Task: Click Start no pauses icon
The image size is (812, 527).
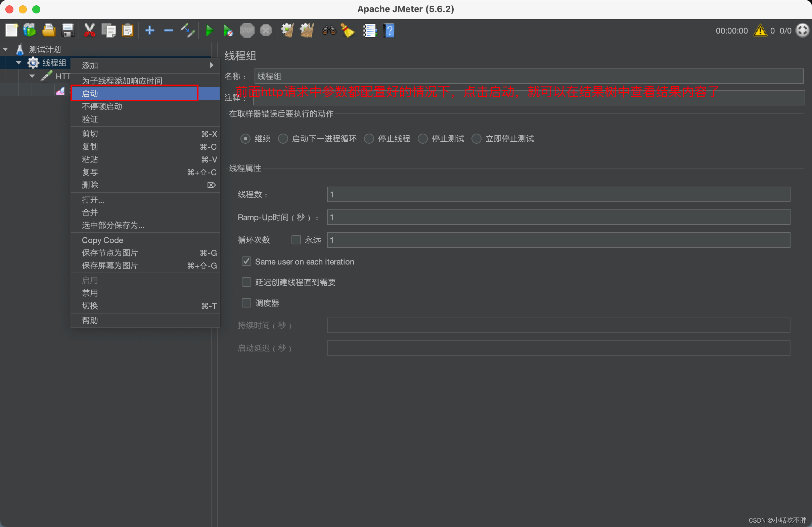Action: click(x=228, y=30)
